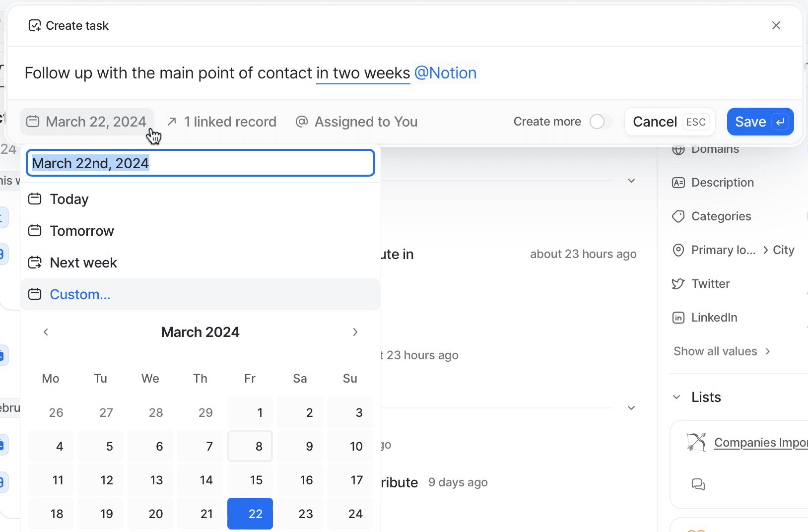Click the Categories tag icon
The height and width of the screenshot is (532, 808).
pos(678,216)
